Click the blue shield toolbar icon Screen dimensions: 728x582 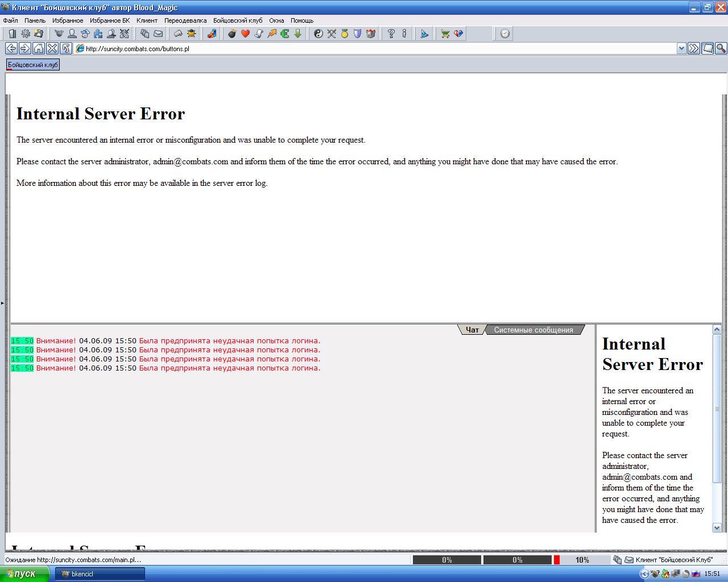[x=357, y=34]
